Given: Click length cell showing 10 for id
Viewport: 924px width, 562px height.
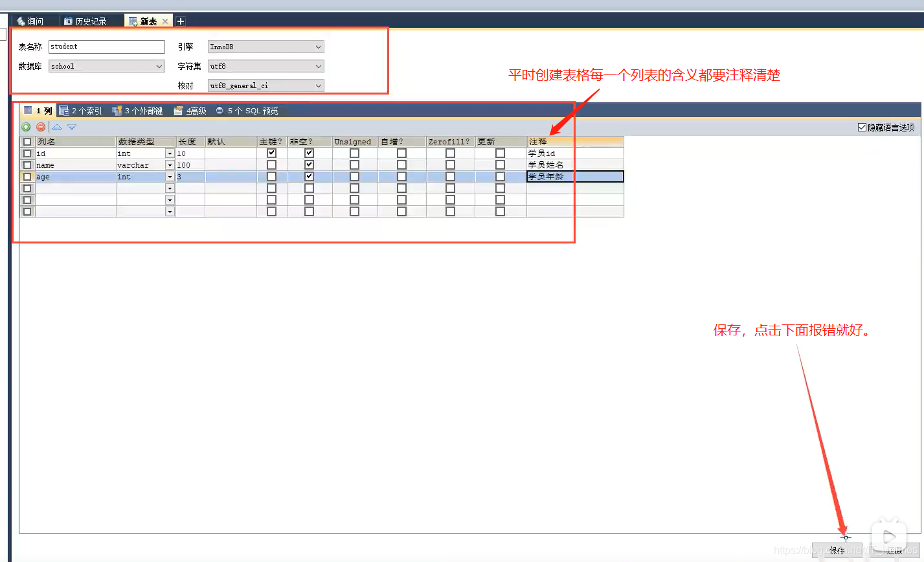Looking at the screenshot, I should (190, 153).
